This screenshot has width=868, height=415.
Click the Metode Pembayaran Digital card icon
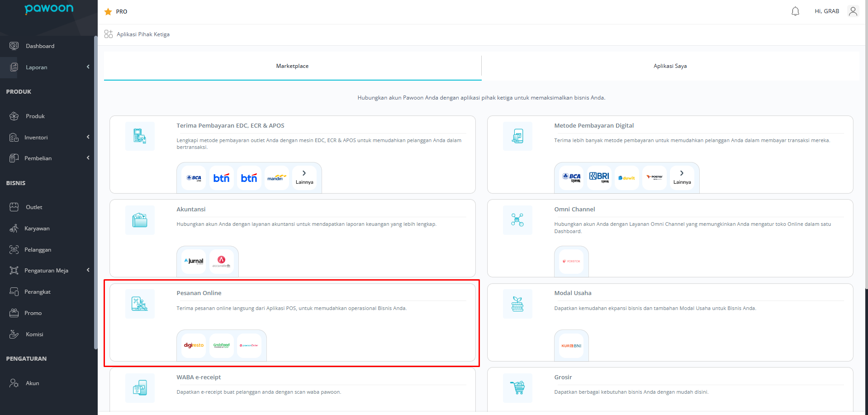(517, 136)
